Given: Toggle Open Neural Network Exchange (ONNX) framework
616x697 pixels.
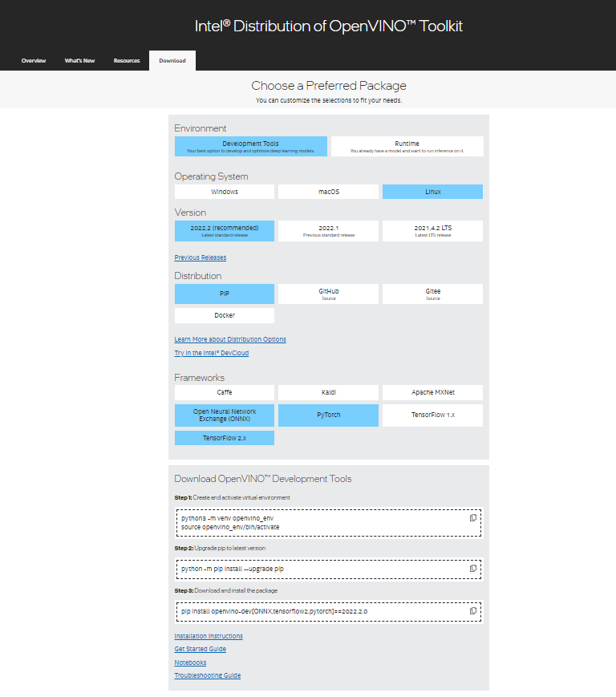Looking at the screenshot, I should point(225,415).
